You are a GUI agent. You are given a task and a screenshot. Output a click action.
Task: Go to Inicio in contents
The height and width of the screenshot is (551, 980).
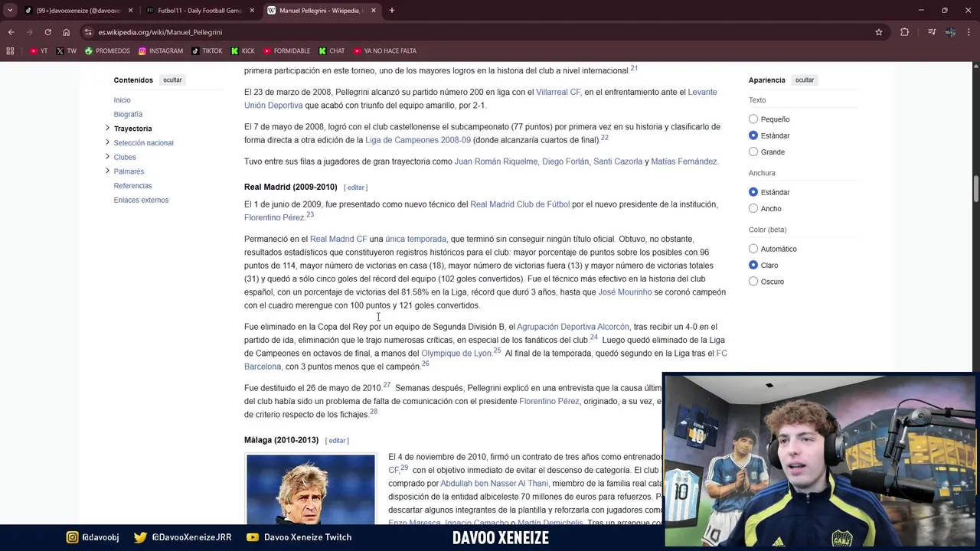pos(122,100)
